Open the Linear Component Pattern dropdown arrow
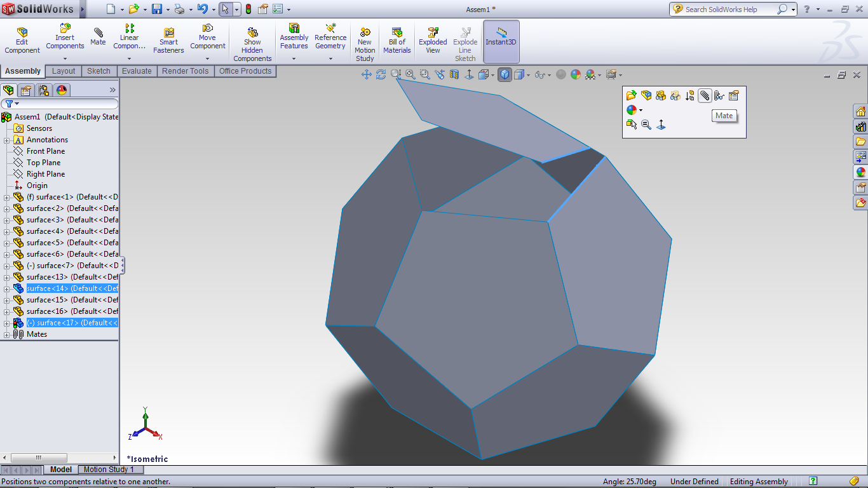 click(x=130, y=58)
